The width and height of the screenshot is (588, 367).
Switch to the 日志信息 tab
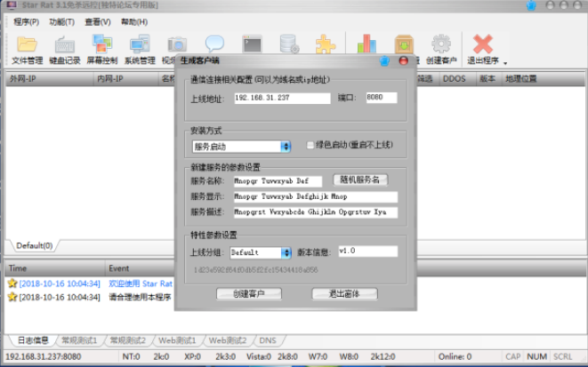point(33,340)
